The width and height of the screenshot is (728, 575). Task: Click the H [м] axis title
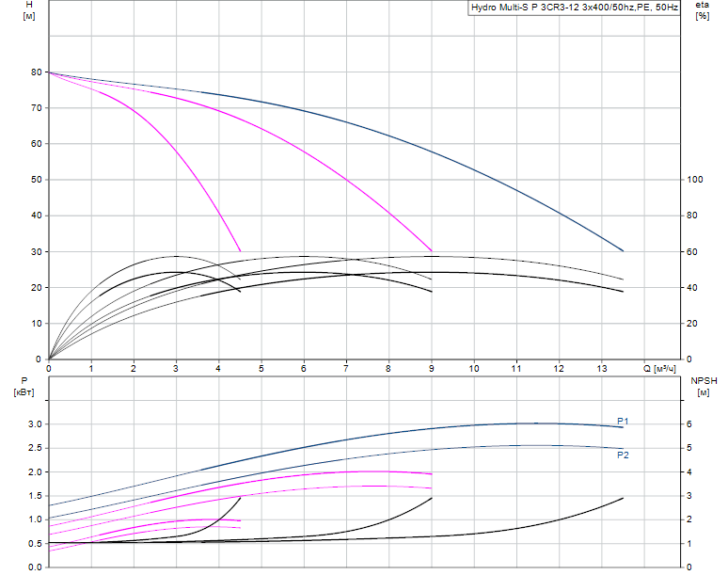29,10
